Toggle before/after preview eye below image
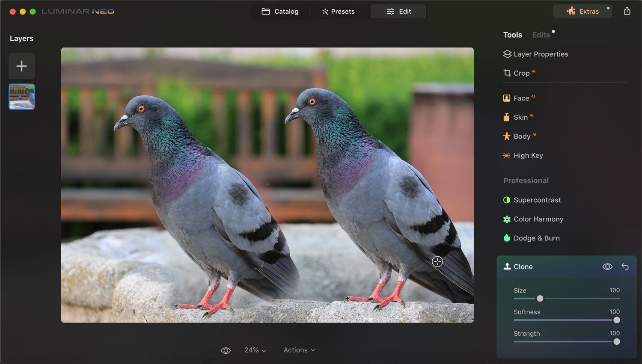The image size is (642, 364). click(226, 350)
